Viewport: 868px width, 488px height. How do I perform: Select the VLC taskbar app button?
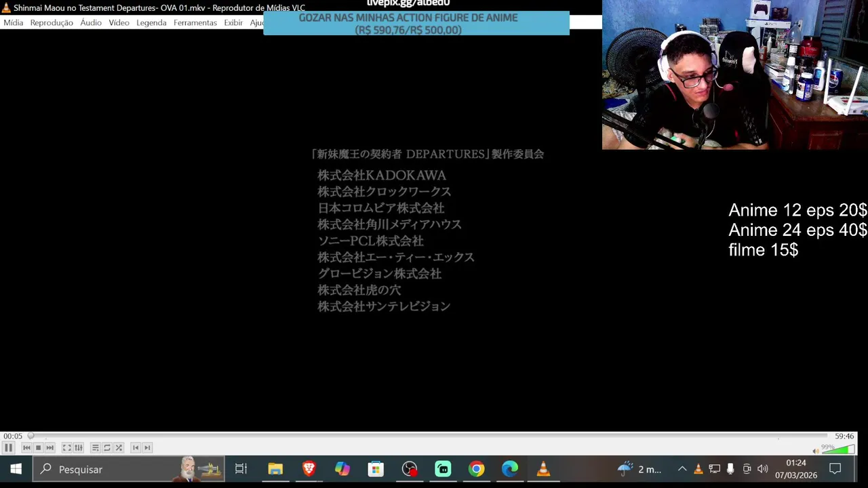coord(543,469)
